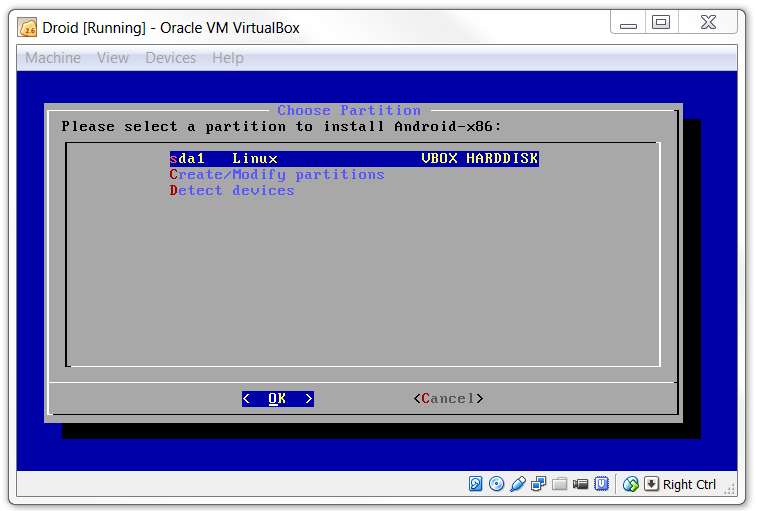Image resolution: width=757 pixels, height=511 pixels.
Task: Click the VirtualBox icon in title bar
Action: point(28,28)
